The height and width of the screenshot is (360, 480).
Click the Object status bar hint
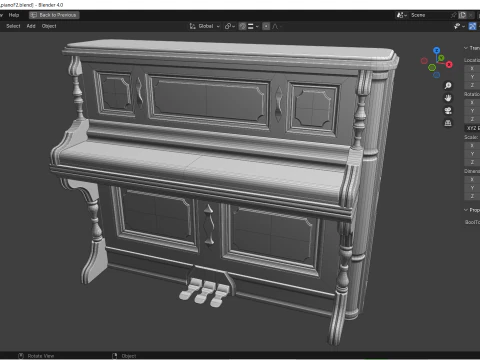click(x=125, y=356)
